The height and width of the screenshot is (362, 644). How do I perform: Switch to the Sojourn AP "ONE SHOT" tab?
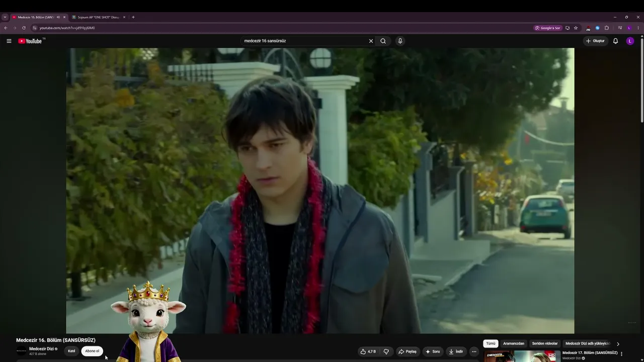[98, 17]
